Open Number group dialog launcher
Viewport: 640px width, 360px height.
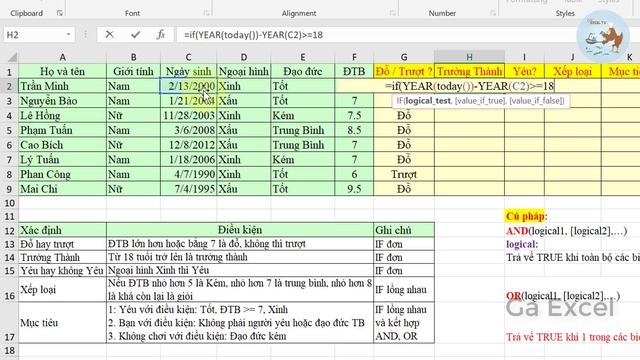pos(493,13)
